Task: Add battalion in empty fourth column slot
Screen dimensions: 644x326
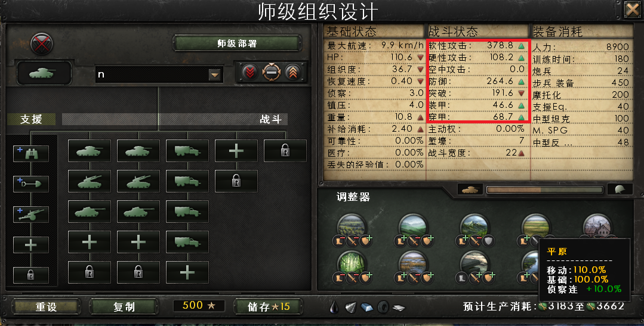Action: click(236, 151)
